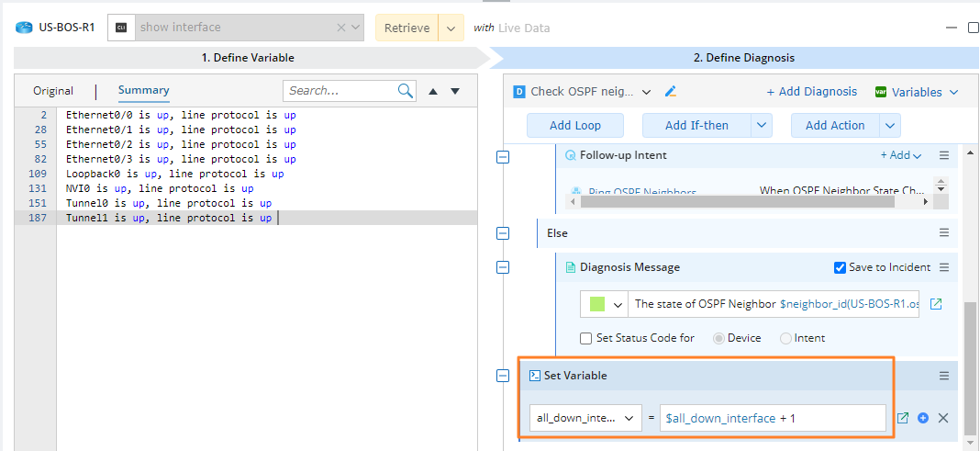Open expanded editor for Set Variable expression
This screenshot has height=451, width=980.
(x=903, y=418)
